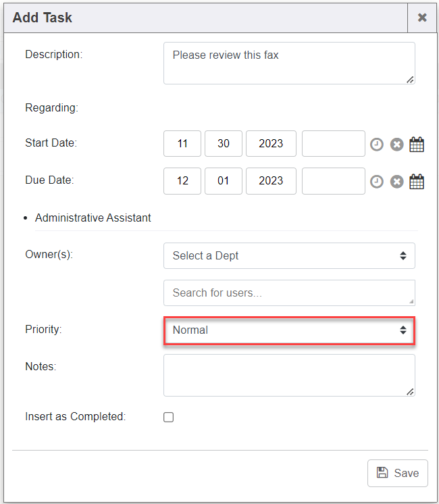Image resolution: width=439 pixels, height=504 pixels.
Task: Open the Select a Dept dropdown
Action: [289, 255]
